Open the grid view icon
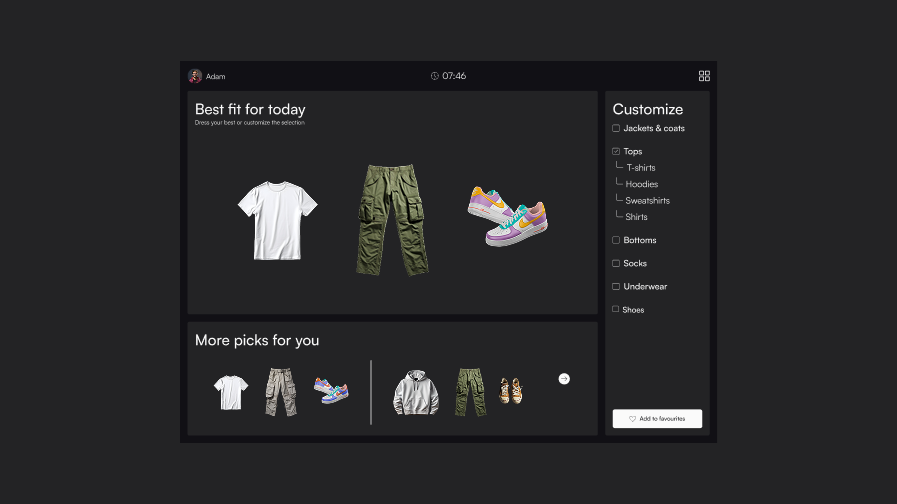Image resolution: width=897 pixels, height=504 pixels. 704,76
